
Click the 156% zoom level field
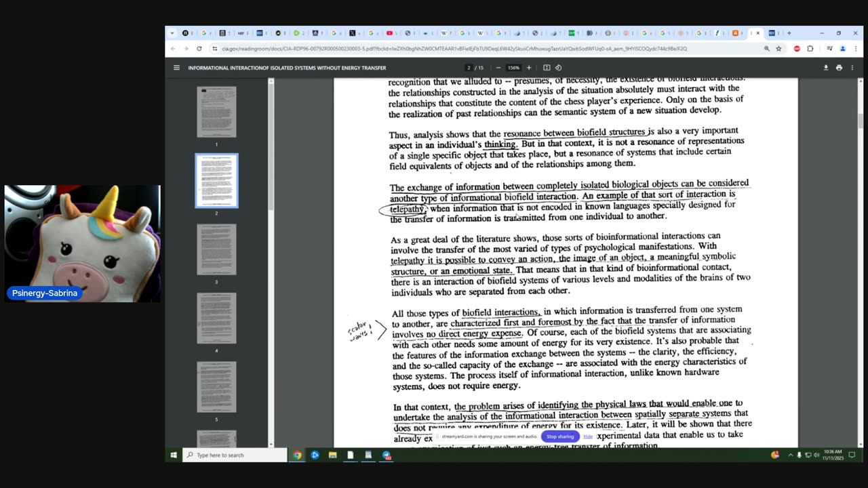[x=513, y=68]
